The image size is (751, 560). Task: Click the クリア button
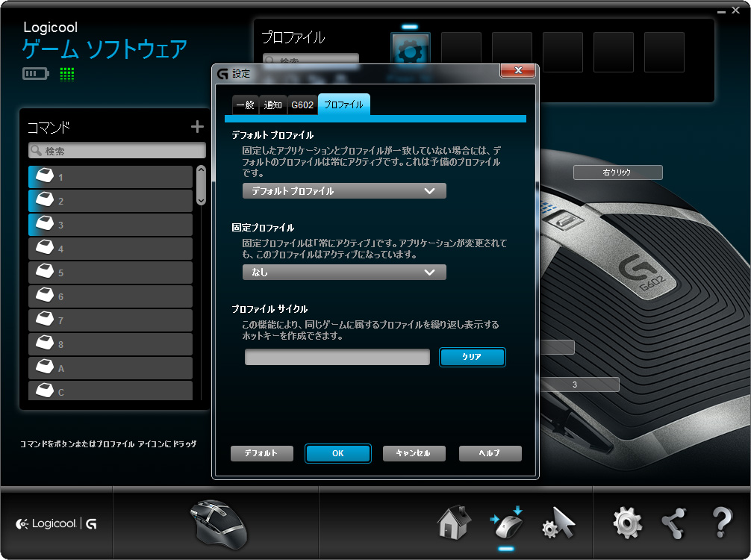[x=473, y=357]
